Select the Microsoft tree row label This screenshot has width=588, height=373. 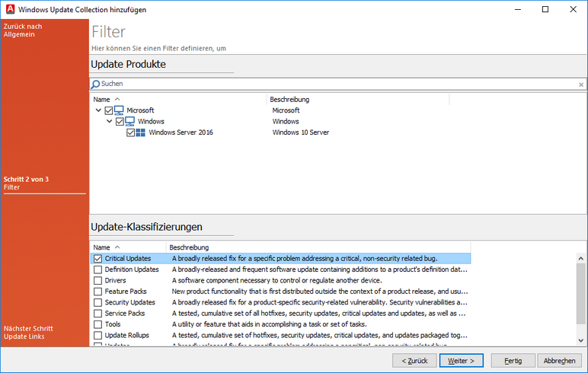tap(140, 110)
